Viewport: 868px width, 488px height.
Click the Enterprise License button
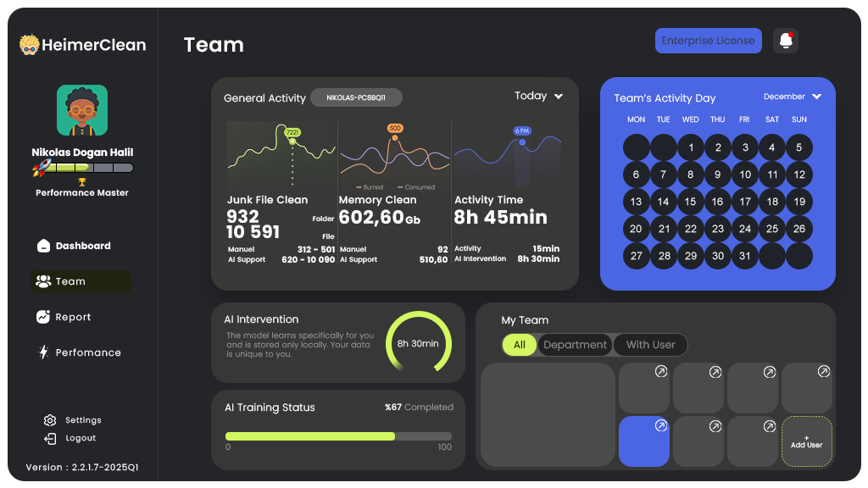[x=708, y=41]
